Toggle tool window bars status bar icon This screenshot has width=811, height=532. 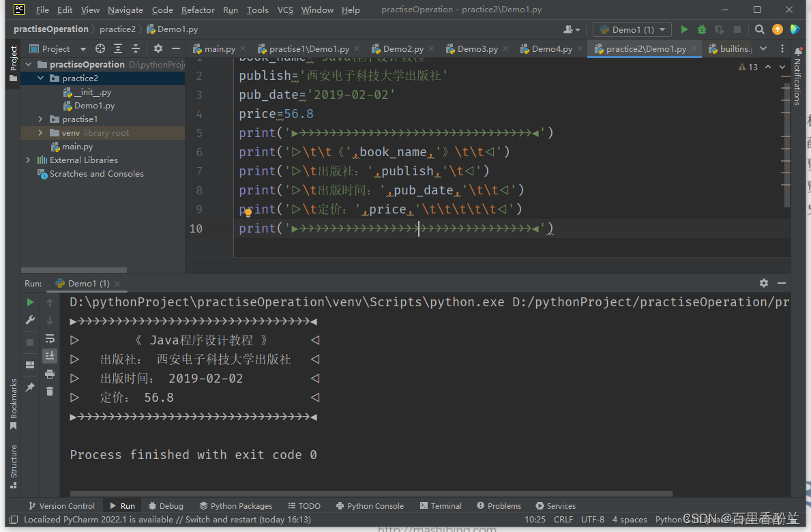[x=14, y=519]
